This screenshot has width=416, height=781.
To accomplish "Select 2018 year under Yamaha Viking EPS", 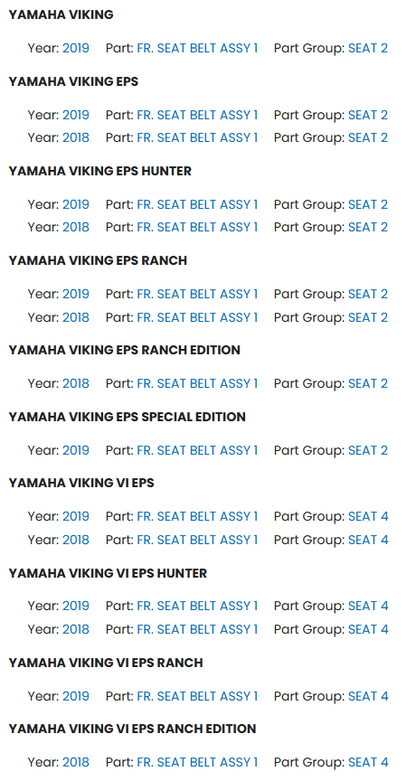I will 76,137.
